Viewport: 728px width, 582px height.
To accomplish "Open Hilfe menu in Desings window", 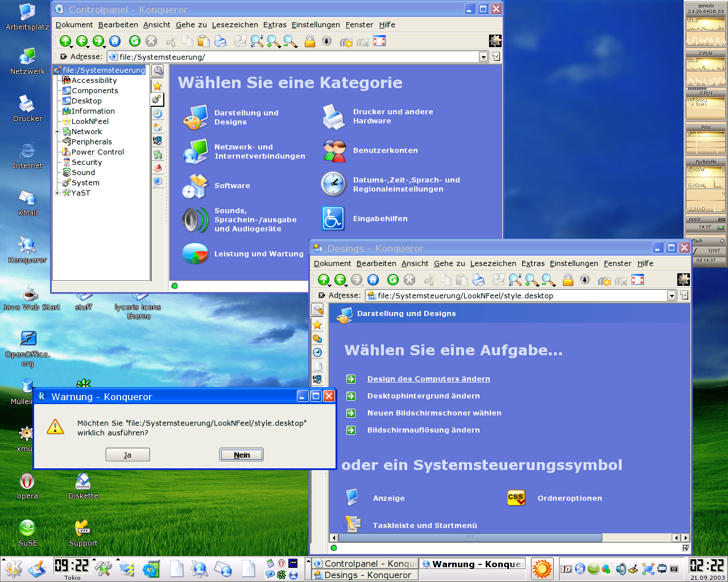I will 646,264.
